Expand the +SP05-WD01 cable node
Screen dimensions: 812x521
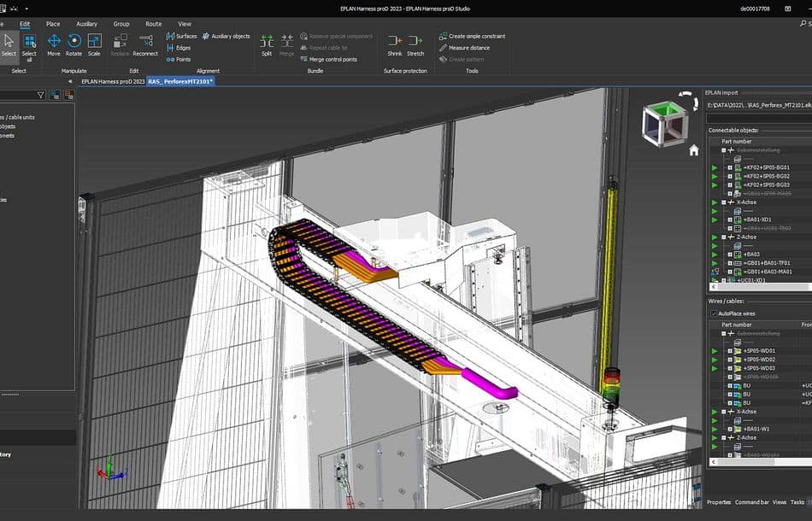click(730, 351)
